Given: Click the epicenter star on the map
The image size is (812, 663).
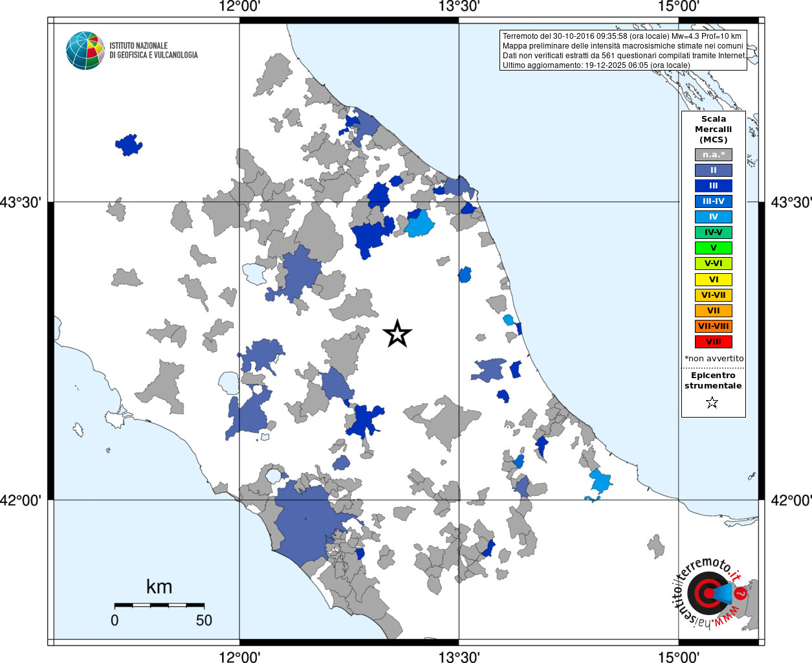Looking at the screenshot, I should 397,333.
